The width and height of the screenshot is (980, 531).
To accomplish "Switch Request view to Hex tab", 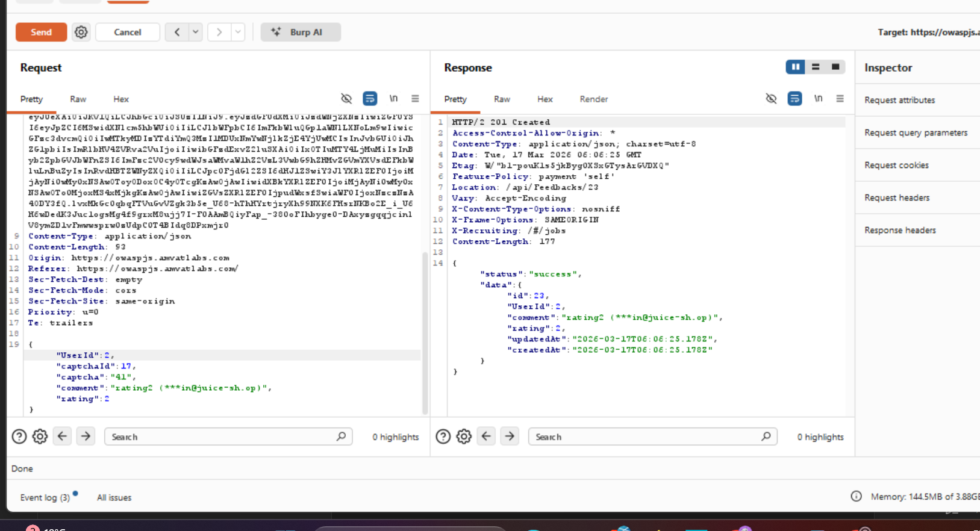I will 121,99.
